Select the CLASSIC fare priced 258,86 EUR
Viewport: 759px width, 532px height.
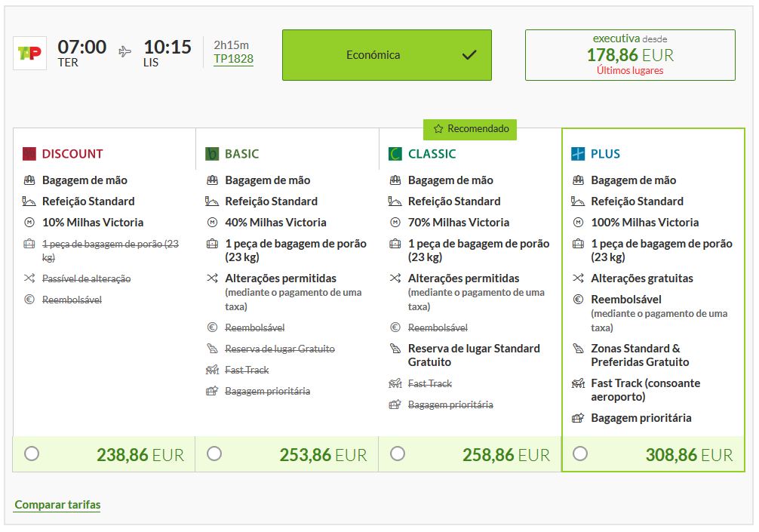click(x=398, y=454)
